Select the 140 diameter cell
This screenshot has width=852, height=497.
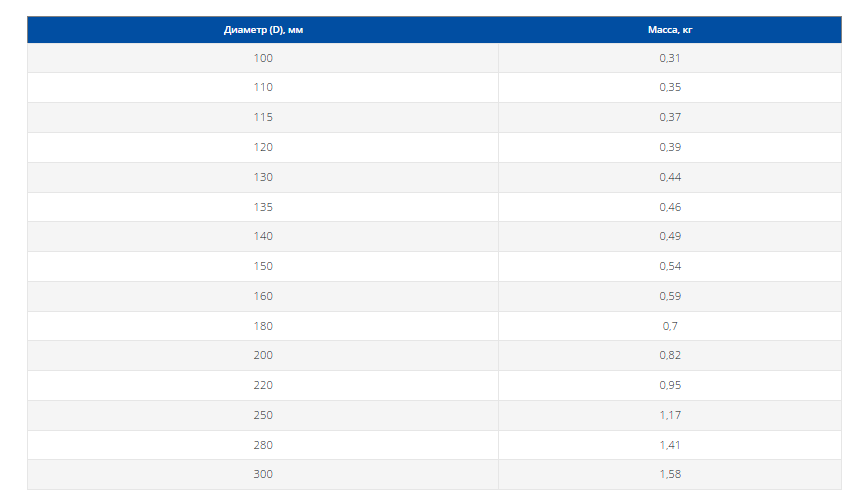coord(263,236)
